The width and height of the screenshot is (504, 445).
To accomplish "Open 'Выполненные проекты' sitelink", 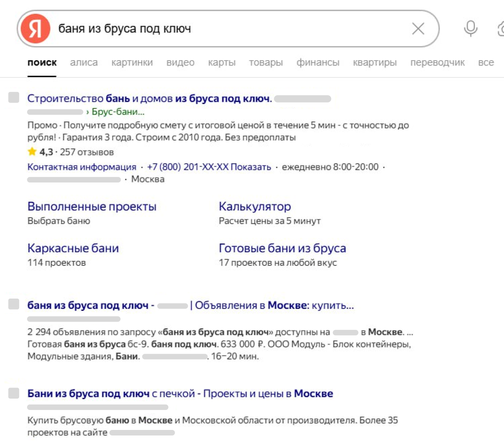I will pos(92,207).
